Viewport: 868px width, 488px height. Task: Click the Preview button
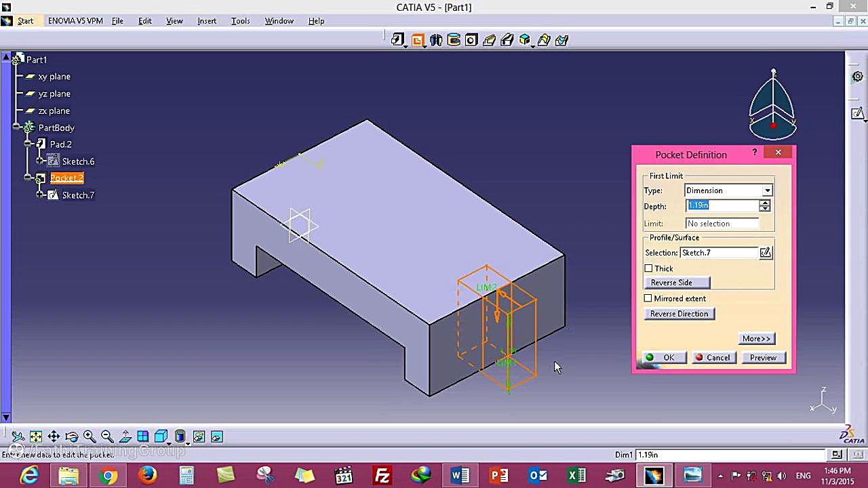(x=763, y=358)
